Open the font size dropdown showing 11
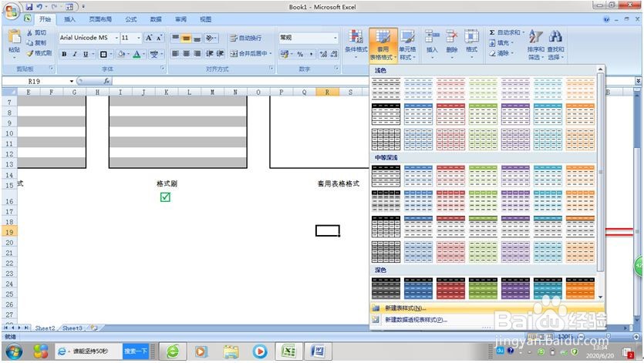 pos(138,38)
